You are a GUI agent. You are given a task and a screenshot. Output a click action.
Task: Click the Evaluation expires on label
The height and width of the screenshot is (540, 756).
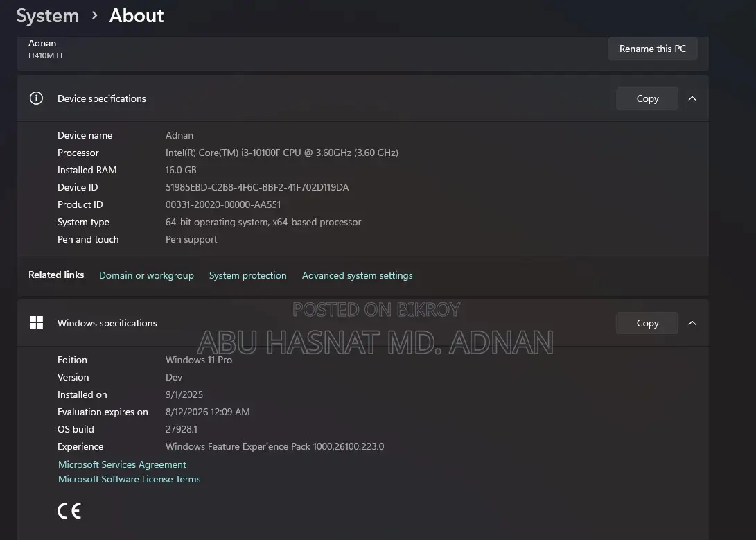(103, 412)
